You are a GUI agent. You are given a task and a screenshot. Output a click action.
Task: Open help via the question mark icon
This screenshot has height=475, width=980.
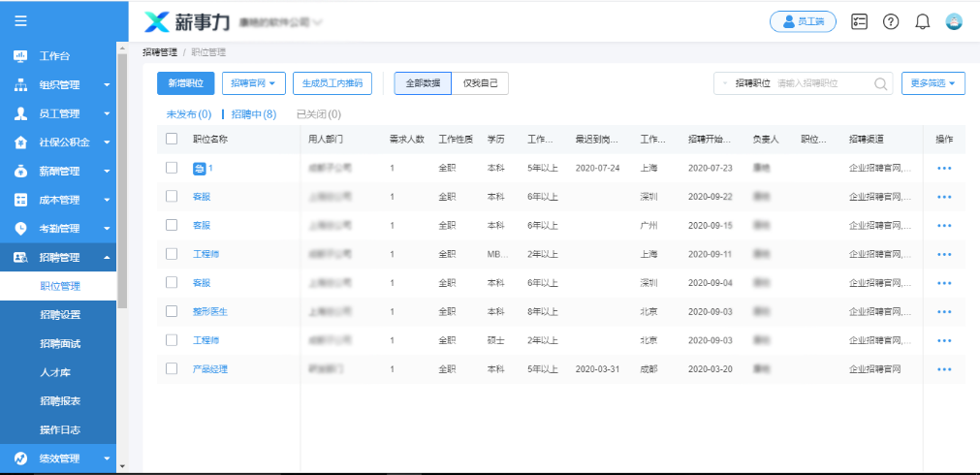[x=891, y=21]
